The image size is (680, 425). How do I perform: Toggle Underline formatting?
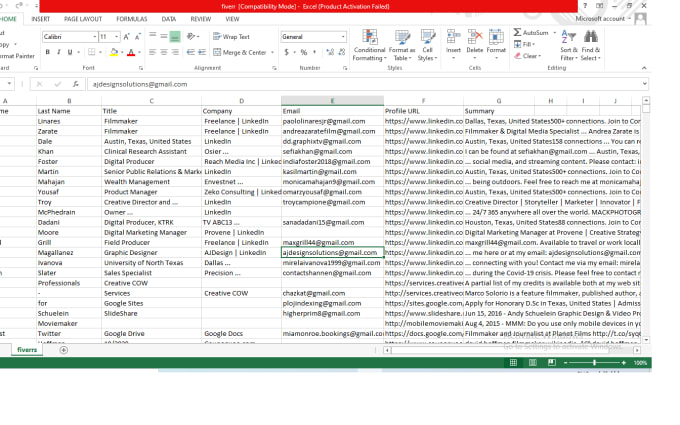[70, 52]
